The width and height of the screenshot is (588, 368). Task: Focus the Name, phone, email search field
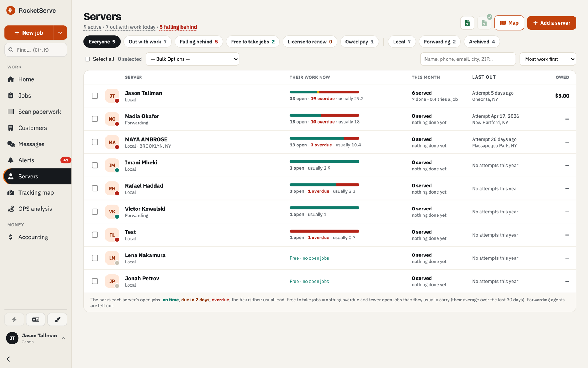click(x=468, y=59)
